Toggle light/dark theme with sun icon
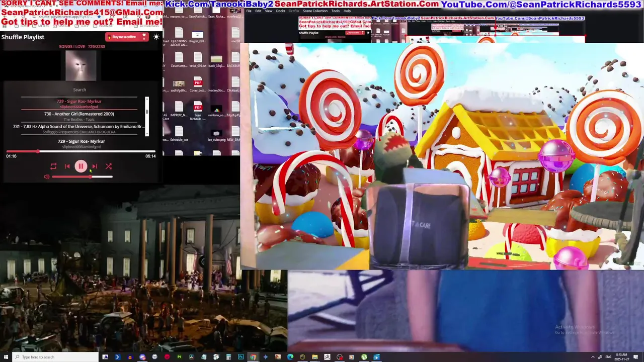This screenshot has width=644, height=362. [156, 37]
